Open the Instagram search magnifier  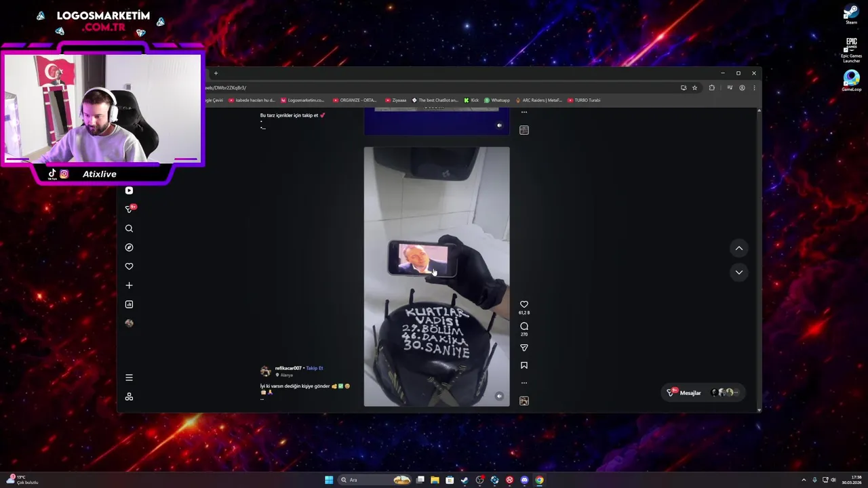129,228
